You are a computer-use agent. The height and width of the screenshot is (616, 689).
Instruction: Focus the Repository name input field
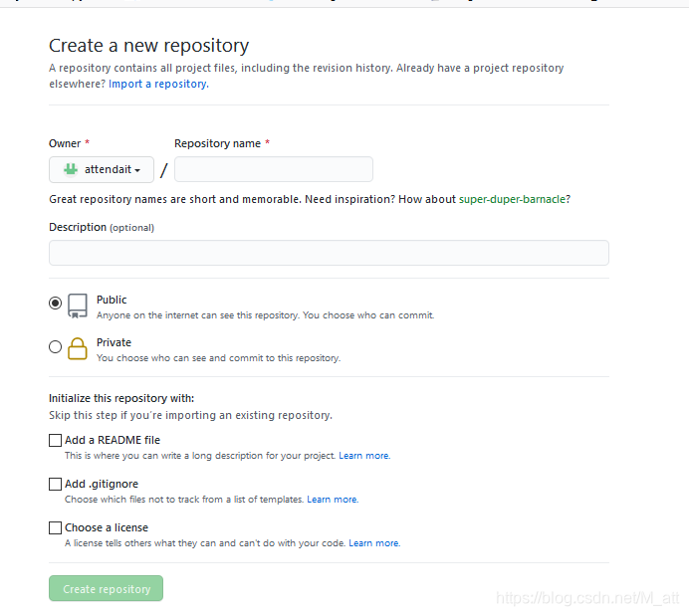click(x=274, y=169)
